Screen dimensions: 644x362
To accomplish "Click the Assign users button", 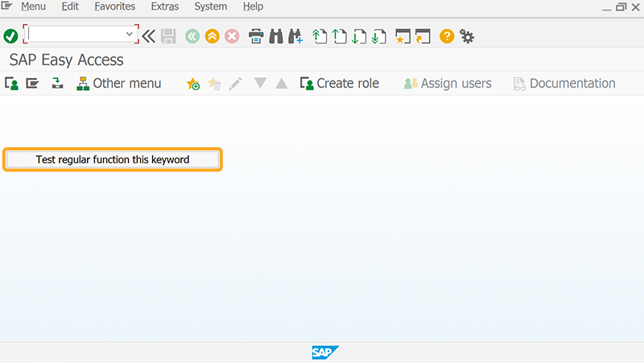I will coord(448,84).
